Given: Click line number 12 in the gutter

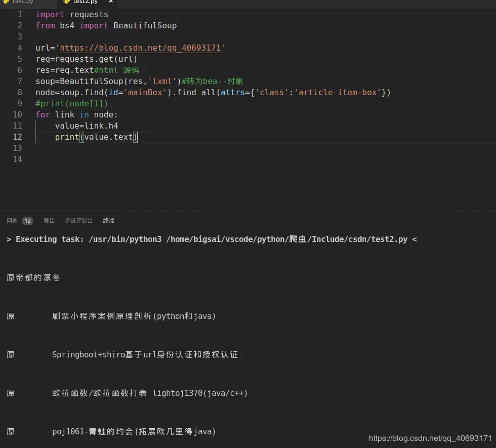Looking at the screenshot, I should coord(17,137).
